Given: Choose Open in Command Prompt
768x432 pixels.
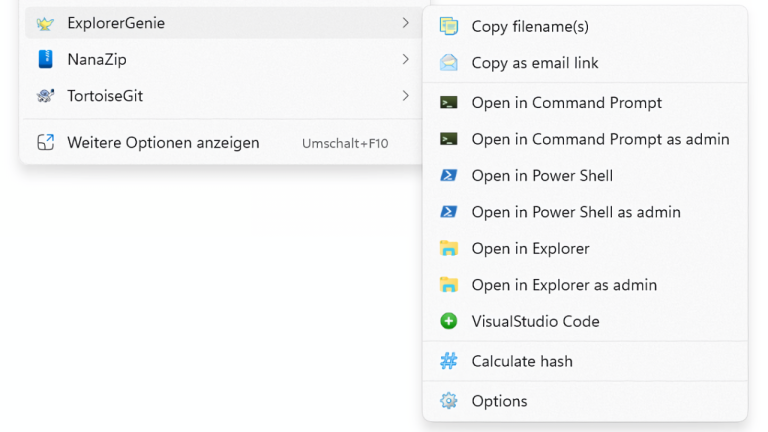Looking at the screenshot, I should 585,102.
